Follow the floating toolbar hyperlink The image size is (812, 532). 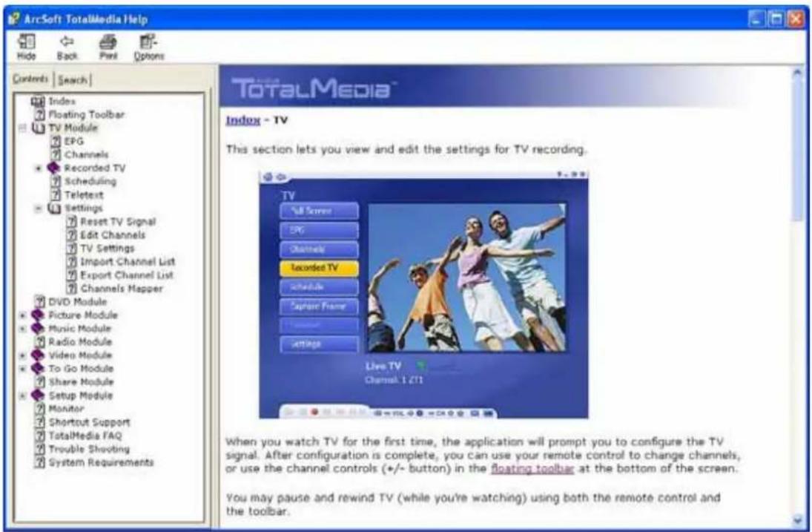(x=532, y=468)
